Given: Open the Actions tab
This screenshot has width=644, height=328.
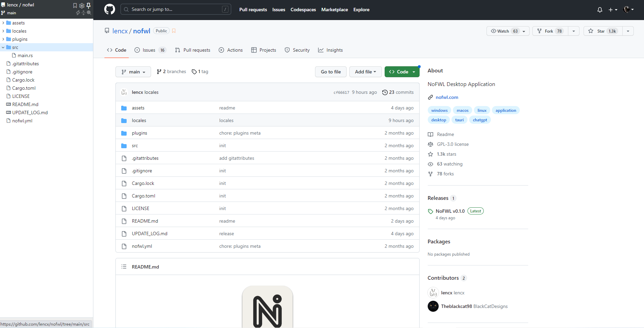Looking at the screenshot, I should coord(231,50).
